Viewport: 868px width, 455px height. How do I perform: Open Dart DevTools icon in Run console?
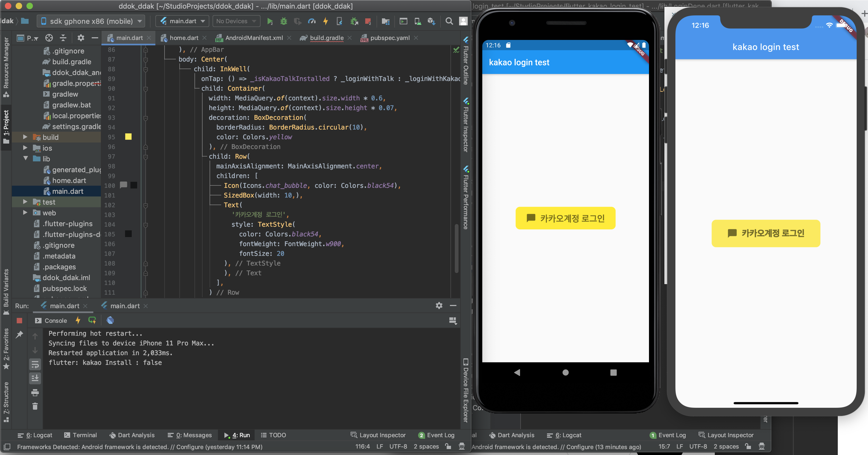[110, 320]
